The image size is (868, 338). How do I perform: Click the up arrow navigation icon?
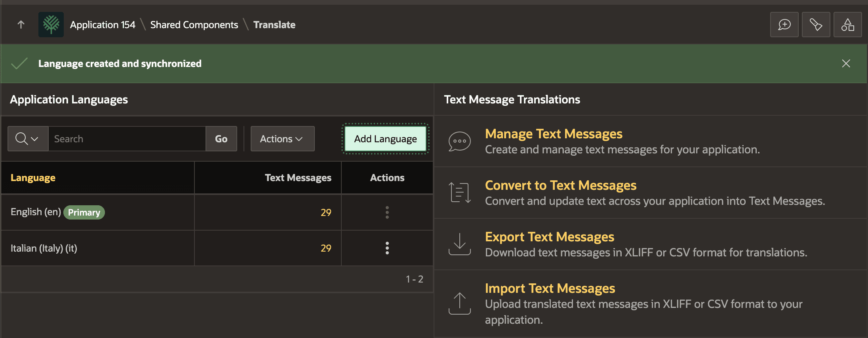point(21,25)
